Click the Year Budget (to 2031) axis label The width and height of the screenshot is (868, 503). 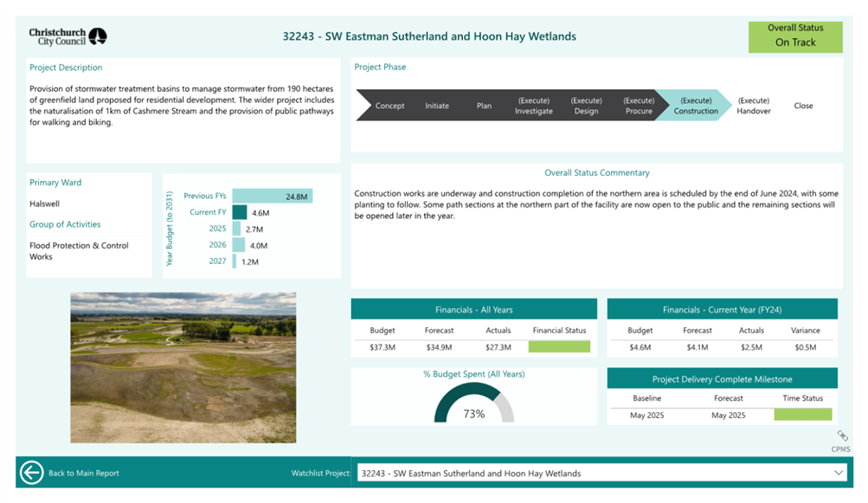[x=170, y=229]
